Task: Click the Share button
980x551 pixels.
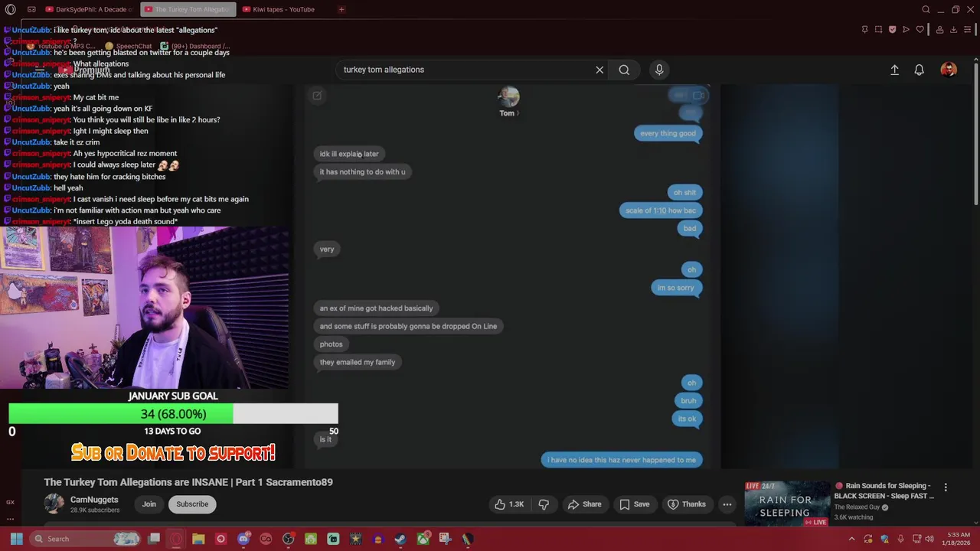Action: click(x=584, y=504)
